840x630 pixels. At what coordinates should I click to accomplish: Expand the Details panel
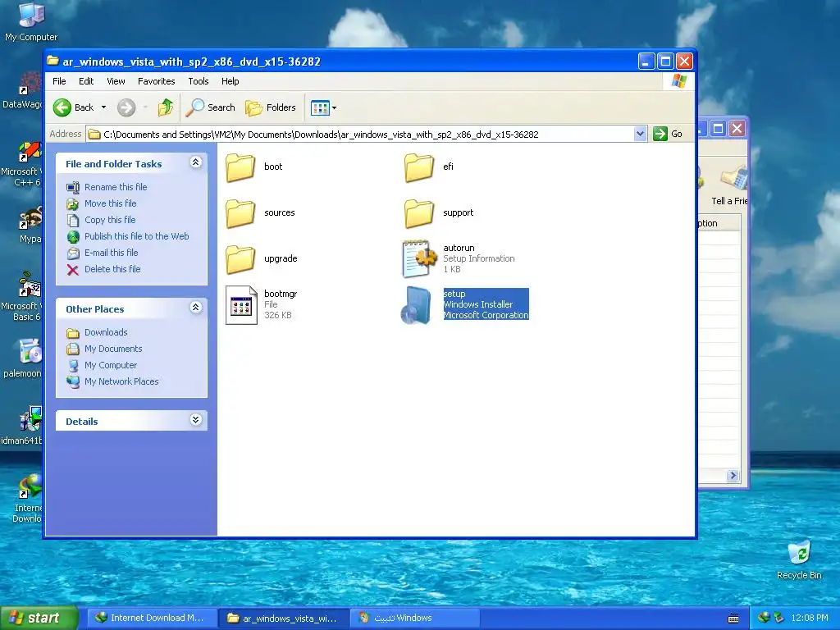pyautogui.click(x=195, y=420)
